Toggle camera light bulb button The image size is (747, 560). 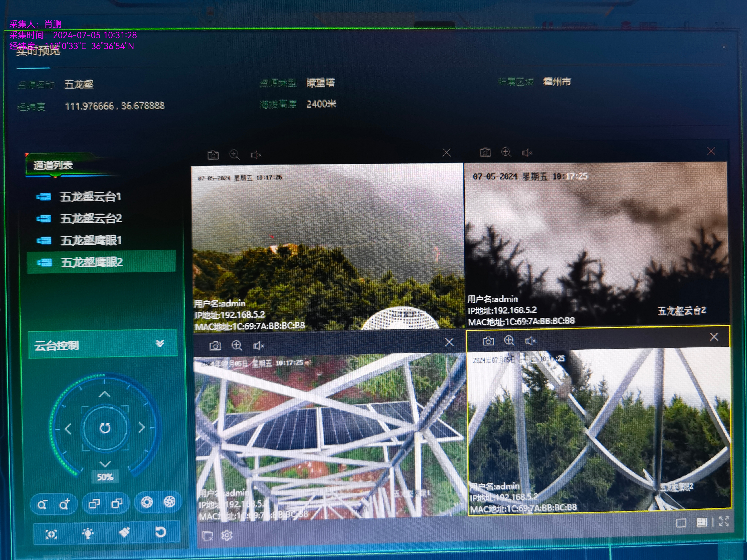tap(88, 533)
